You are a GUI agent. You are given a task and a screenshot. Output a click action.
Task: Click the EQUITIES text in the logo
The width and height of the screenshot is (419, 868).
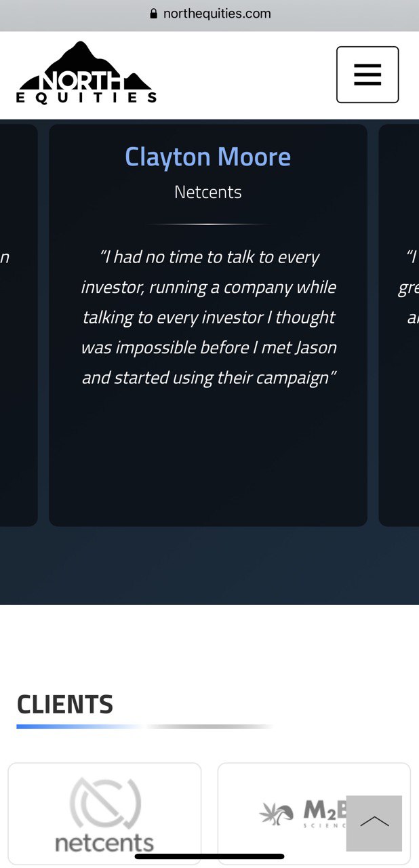point(86,98)
